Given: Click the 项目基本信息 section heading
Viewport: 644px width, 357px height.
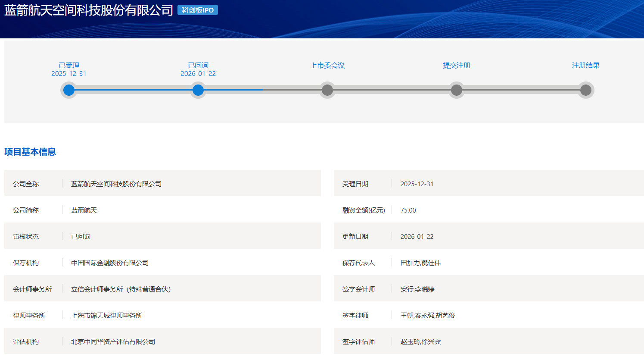Looking at the screenshot, I should pyautogui.click(x=30, y=152).
